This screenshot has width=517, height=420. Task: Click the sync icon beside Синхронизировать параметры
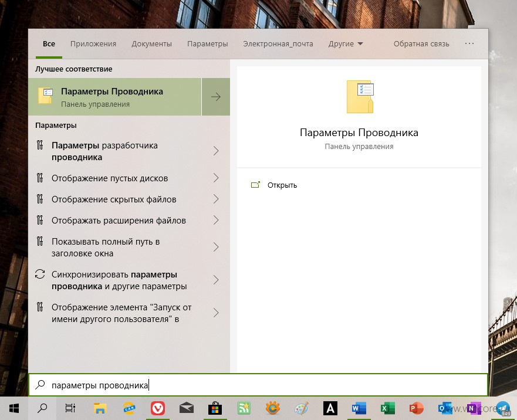click(40, 274)
